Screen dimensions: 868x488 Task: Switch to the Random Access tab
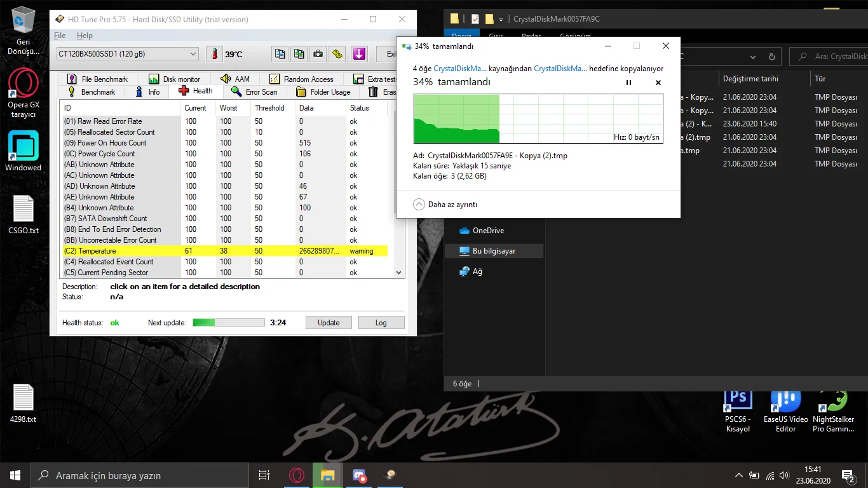tap(301, 79)
